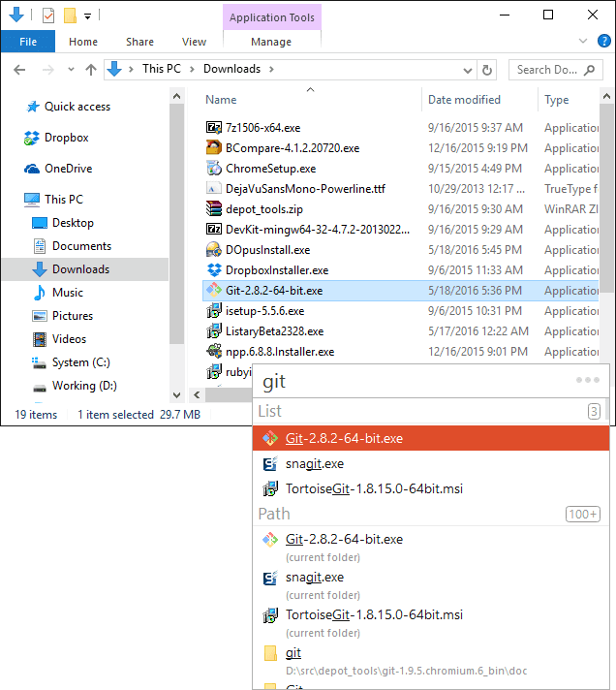Click the Application Tools contextual tab
Screen dimensions: 616x690
(272, 17)
